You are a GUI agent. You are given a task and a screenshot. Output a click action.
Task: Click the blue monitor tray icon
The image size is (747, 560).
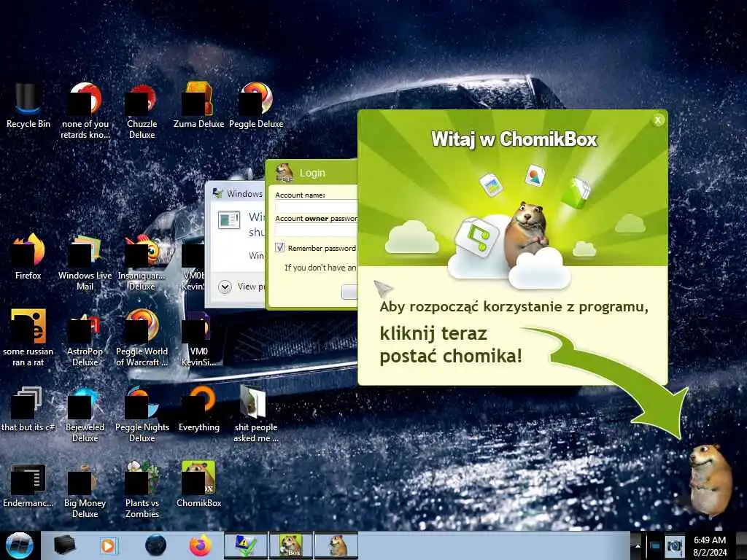click(655, 545)
